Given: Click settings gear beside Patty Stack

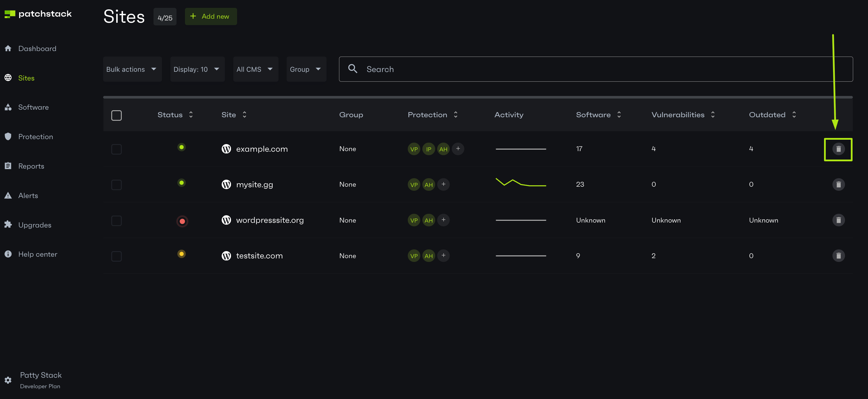Looking at the screenshot, I should click(x=8, y=380).
